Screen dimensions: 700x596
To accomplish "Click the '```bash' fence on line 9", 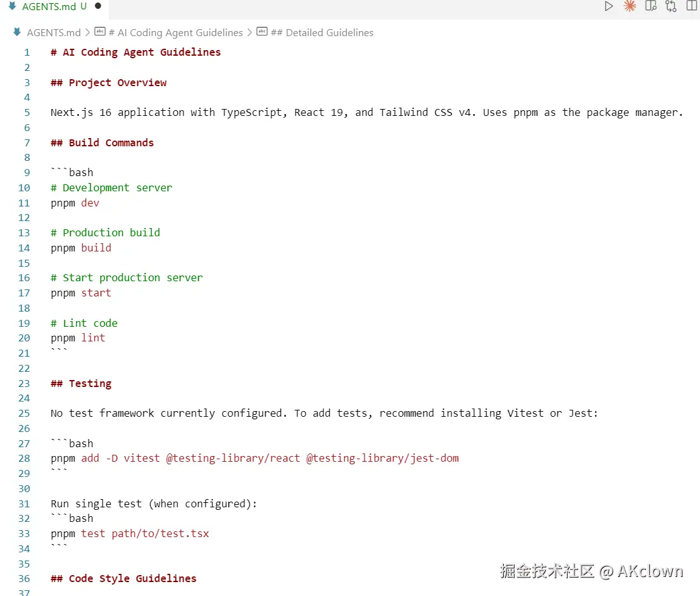I will tap(72, 172).
